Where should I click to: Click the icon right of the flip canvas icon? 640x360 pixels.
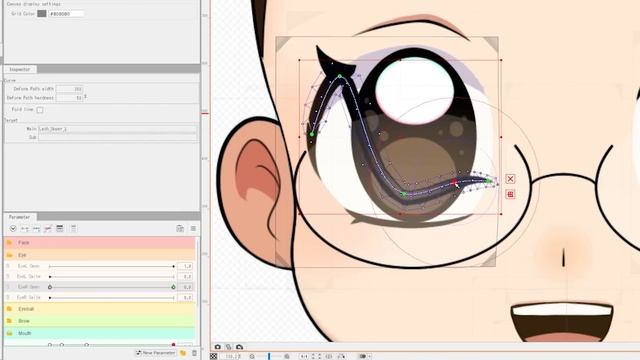point(341,357)
